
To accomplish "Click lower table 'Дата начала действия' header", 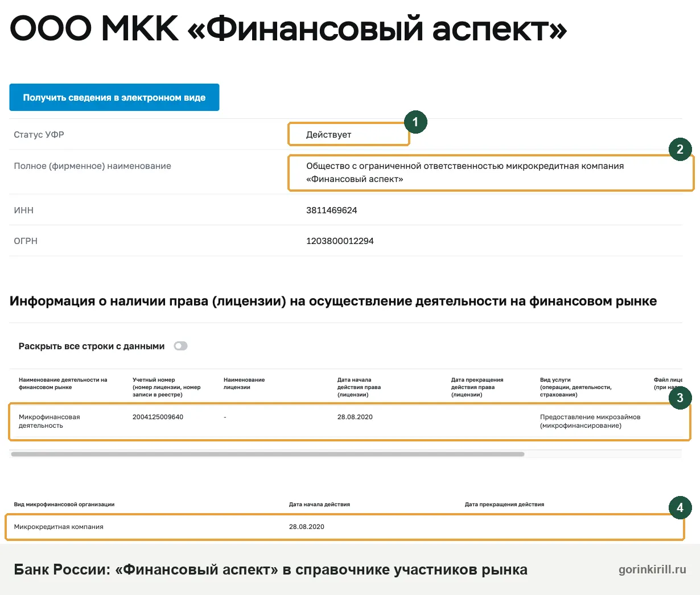I will [319, 505].
